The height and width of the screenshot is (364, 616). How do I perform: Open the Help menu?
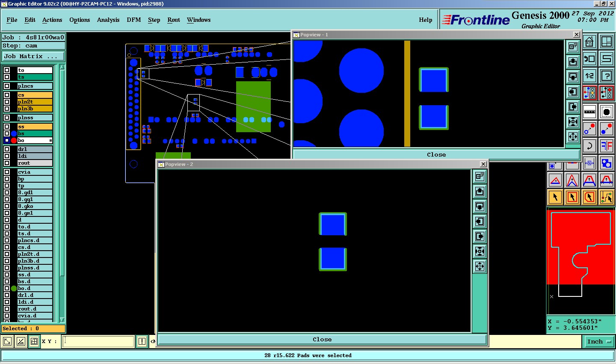click(x=426, y=20)
